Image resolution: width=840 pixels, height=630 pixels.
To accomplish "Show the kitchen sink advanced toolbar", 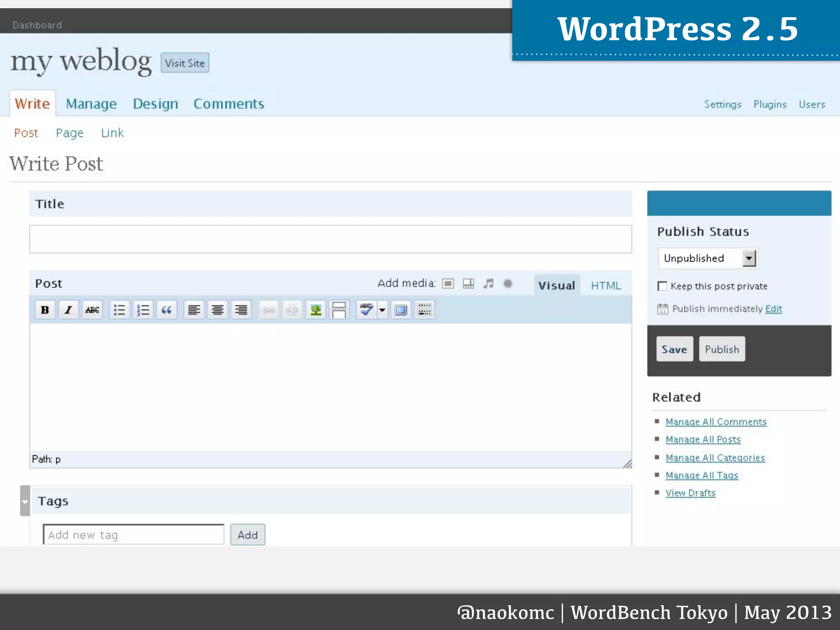I will (x=424, y=310).
